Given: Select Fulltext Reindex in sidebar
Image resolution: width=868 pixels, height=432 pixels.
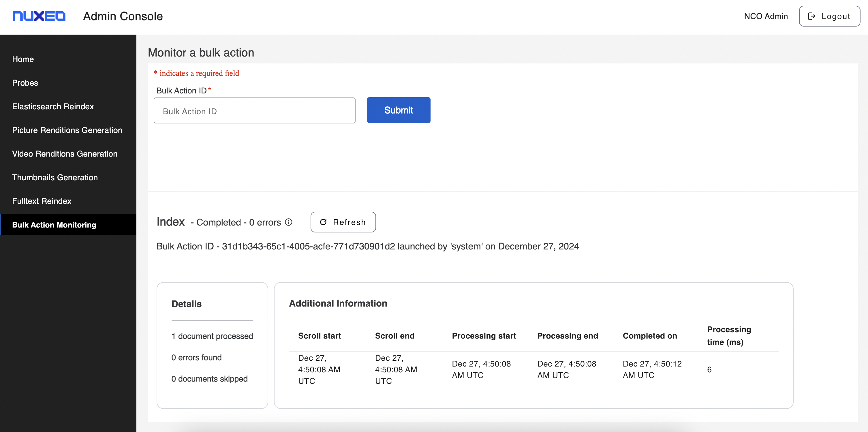Looking at the screenshot, I should (x=42, y=201).
